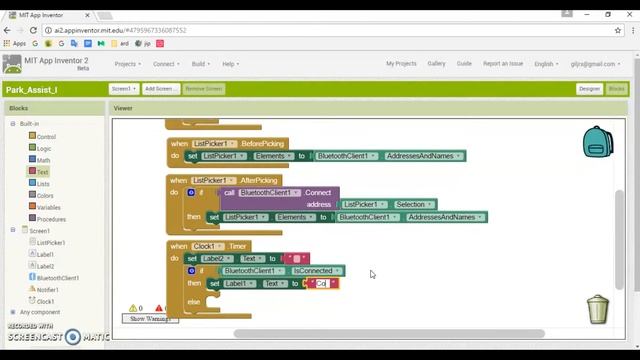This screenshot has height=360, width=640.
Task: Open AddressesAndNames dropdown in BeforePicking block
Action: [424, 156]
